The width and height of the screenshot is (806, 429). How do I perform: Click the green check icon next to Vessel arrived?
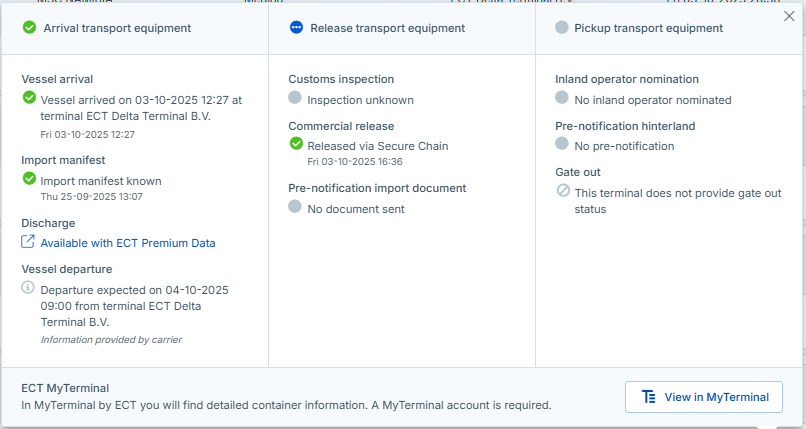[x=29, y=97]
